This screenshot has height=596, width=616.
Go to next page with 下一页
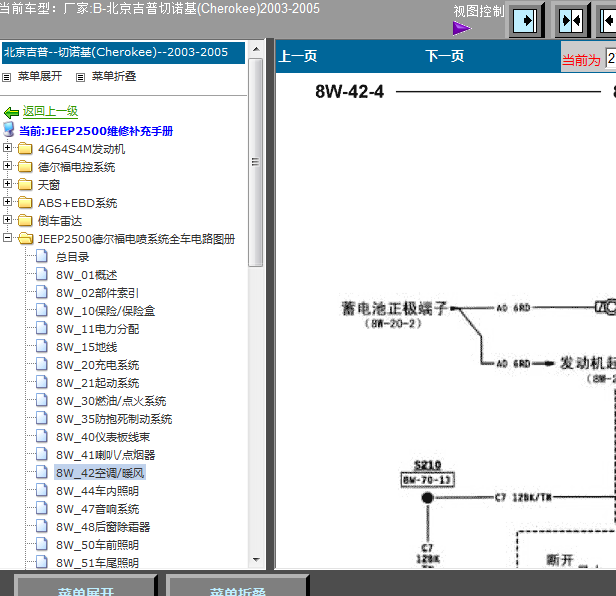pos(444,56)
